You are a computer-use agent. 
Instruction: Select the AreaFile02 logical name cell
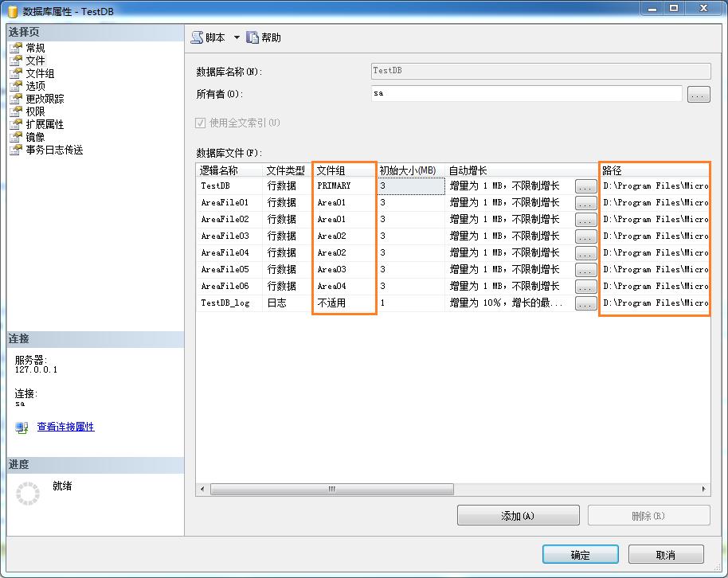(x=229, y=219)
